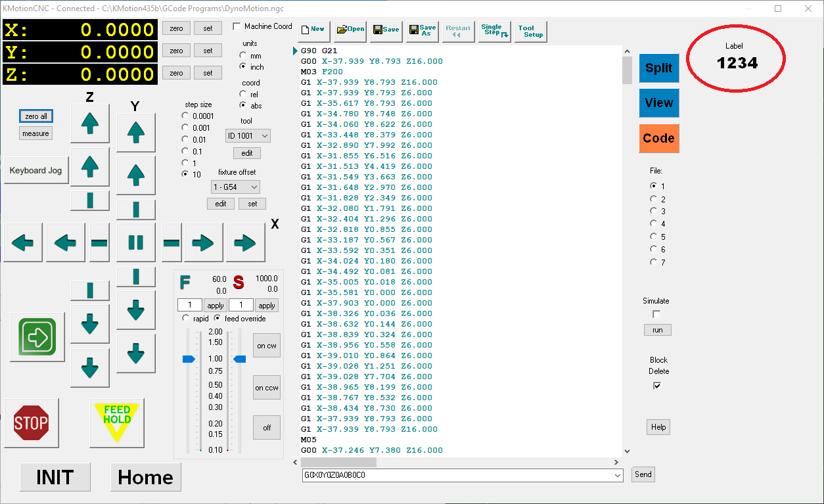
Task: Click the feed override slider handle
Action: 189,359
